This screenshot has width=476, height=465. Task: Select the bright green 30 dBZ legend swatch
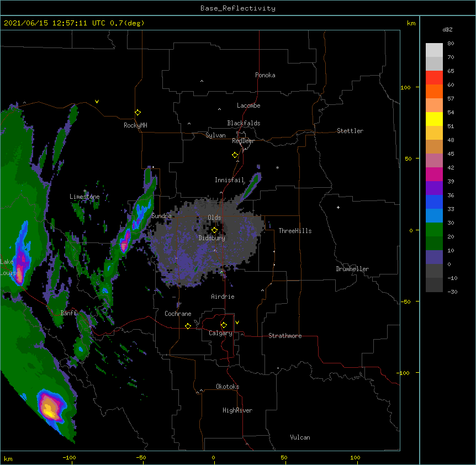click(434, 230)
